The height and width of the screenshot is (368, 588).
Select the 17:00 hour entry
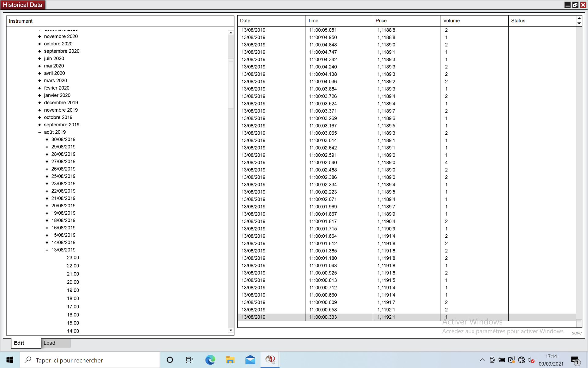[x=73, y=307]
